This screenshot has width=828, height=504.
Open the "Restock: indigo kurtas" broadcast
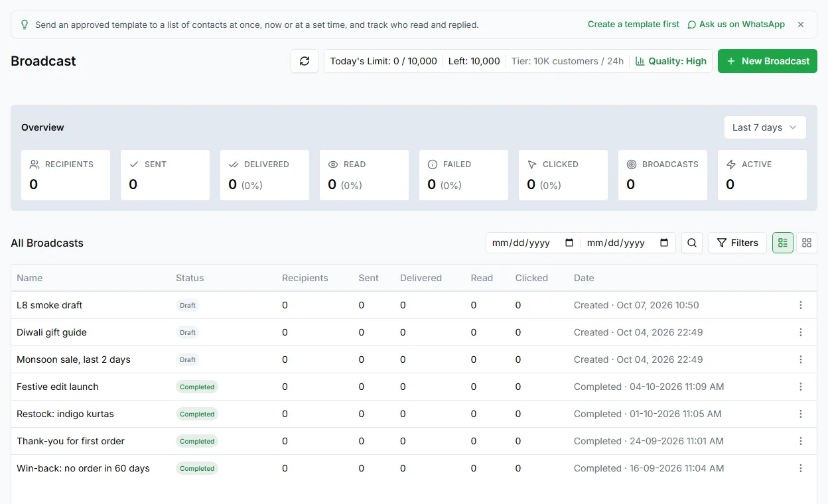65,414
